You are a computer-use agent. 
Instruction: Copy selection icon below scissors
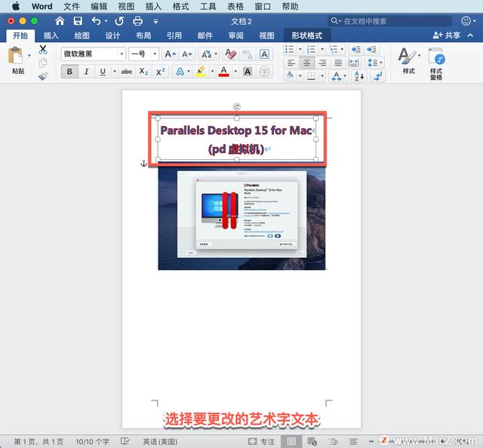click(x=43, y=63)
